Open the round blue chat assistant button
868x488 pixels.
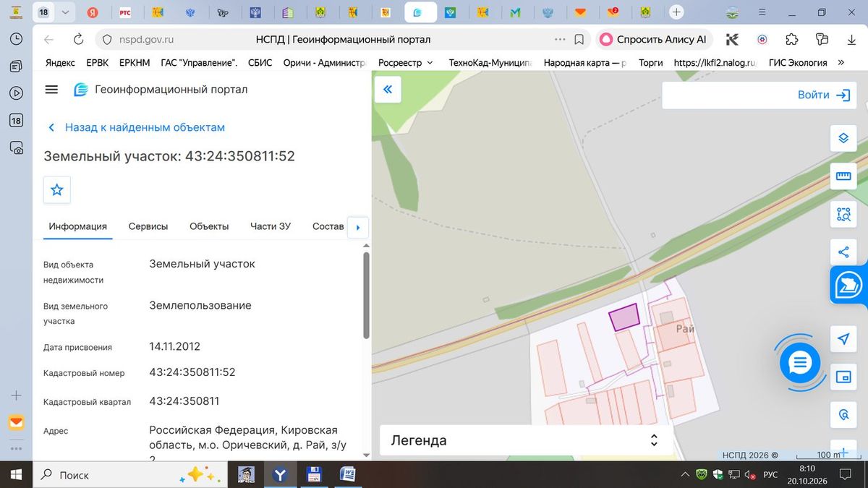point(800,363)
